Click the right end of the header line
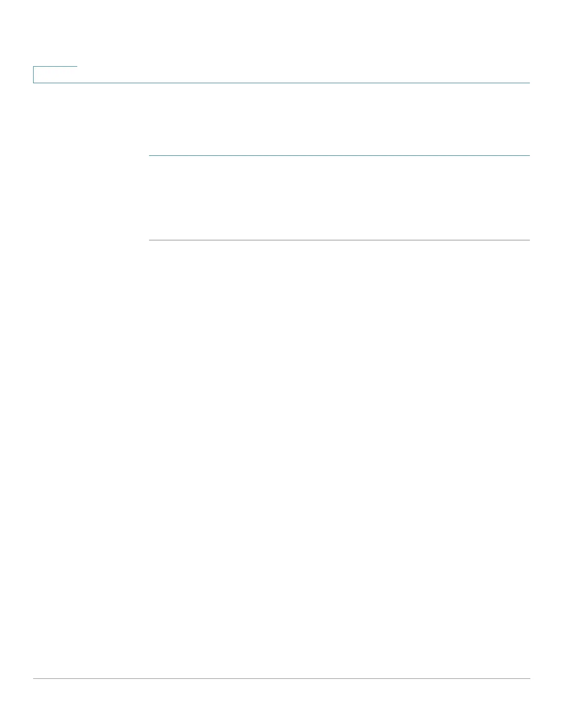The image size is (563, 728). [528, 83]
